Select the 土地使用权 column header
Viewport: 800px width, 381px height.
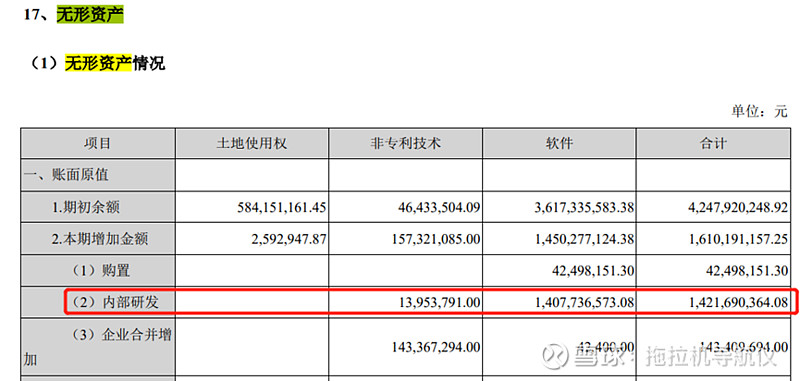252,143
